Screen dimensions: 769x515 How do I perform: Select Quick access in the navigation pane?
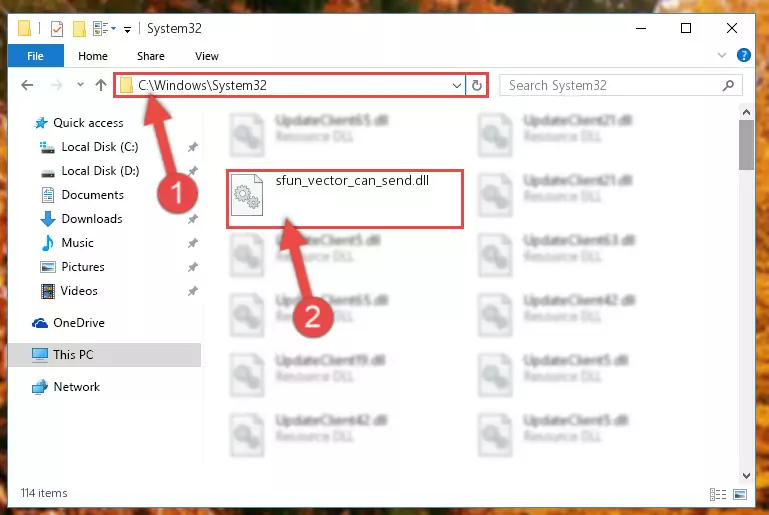88,123
